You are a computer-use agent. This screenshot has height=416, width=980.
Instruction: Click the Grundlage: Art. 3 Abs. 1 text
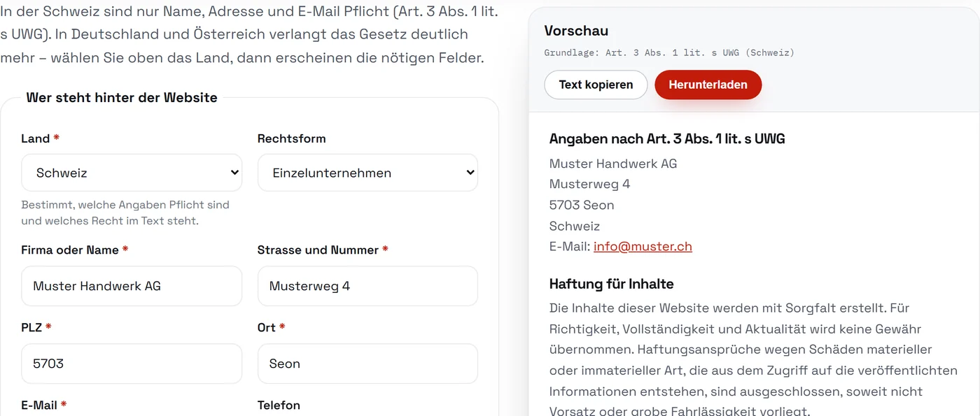(669, 52)
